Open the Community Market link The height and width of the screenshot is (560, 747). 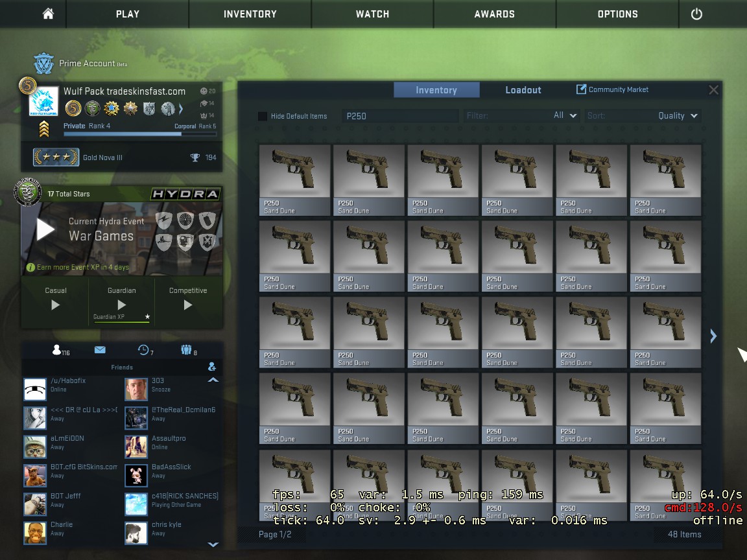pyautogui.click(x=613, y=89)
